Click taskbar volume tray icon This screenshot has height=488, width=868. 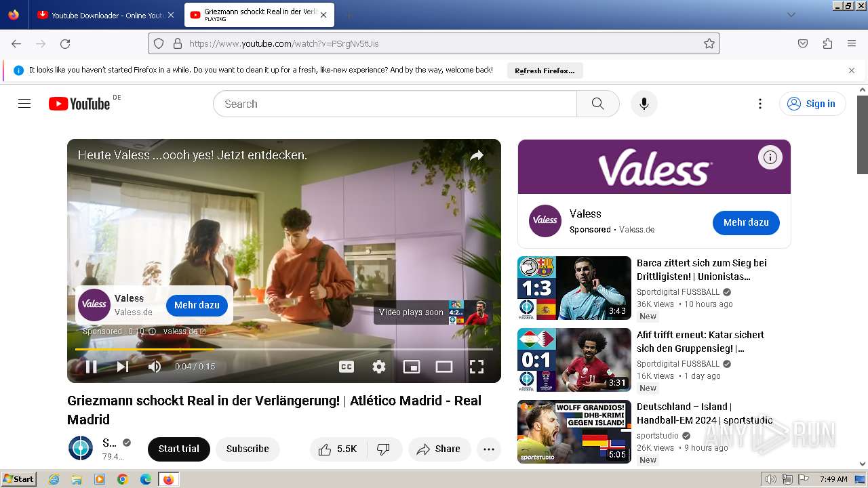(x=772, y=479)
